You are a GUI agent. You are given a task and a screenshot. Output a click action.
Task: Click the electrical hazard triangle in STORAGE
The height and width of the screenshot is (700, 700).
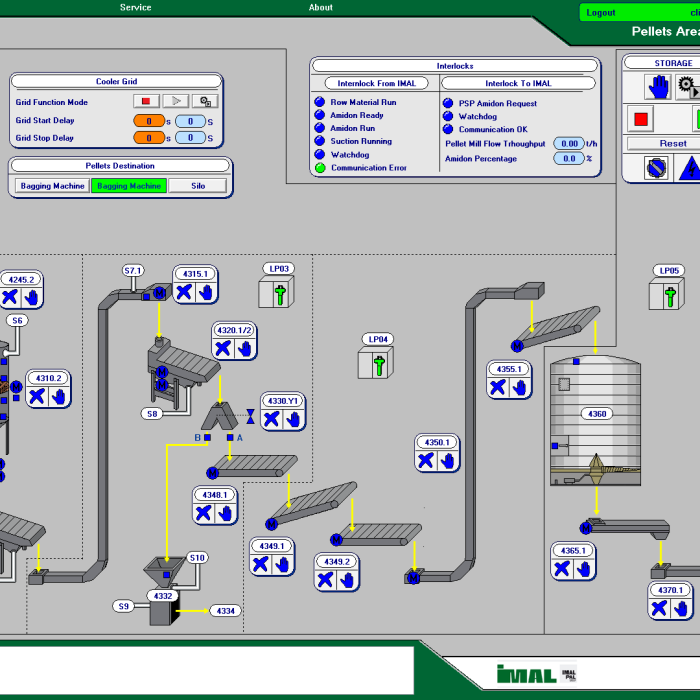tap(689, 168)
